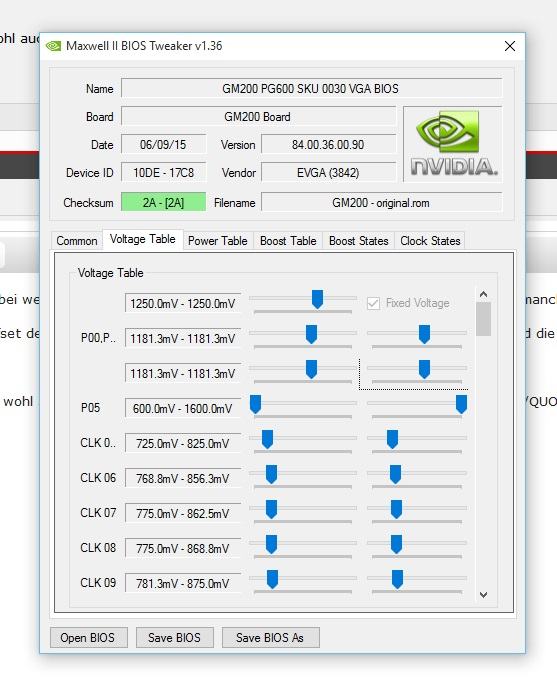Click the Name field GM200 PG600 SKU 0030
Image resolution: width=557 pixels, height=682 pixels.
click(x=311, y=88)
